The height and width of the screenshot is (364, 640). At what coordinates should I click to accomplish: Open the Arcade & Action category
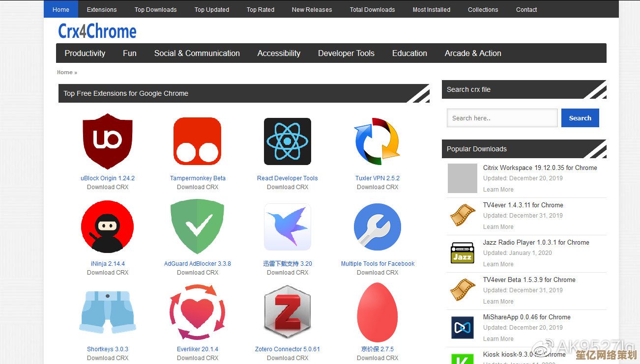(473, 53)
